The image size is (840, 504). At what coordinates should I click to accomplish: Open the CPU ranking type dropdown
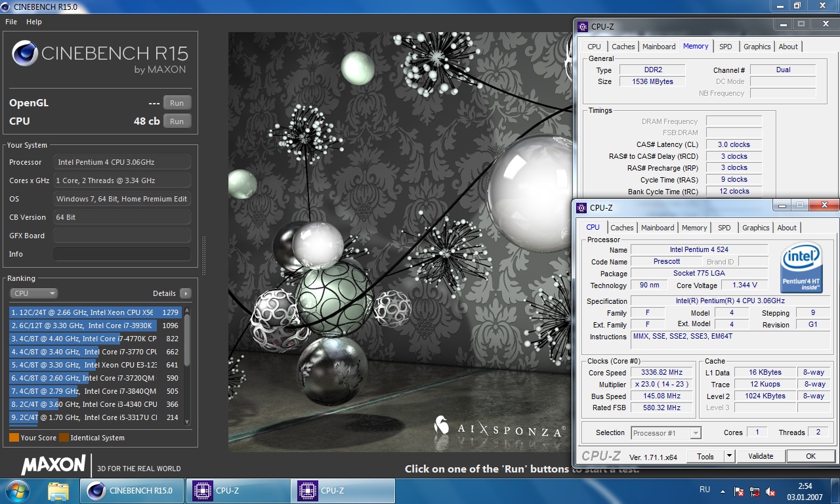[x=34, y=293]
